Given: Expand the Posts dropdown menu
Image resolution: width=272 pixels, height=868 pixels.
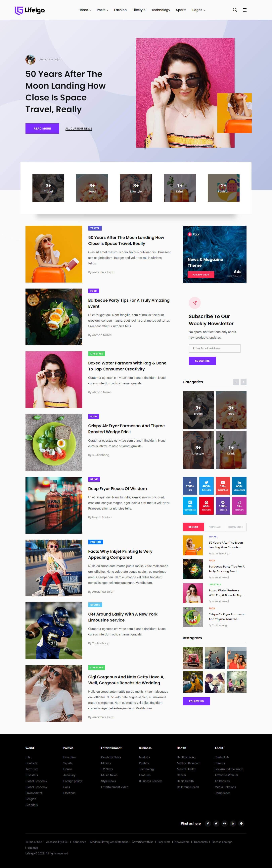Looking at the screenshot, I should (103, 10).
